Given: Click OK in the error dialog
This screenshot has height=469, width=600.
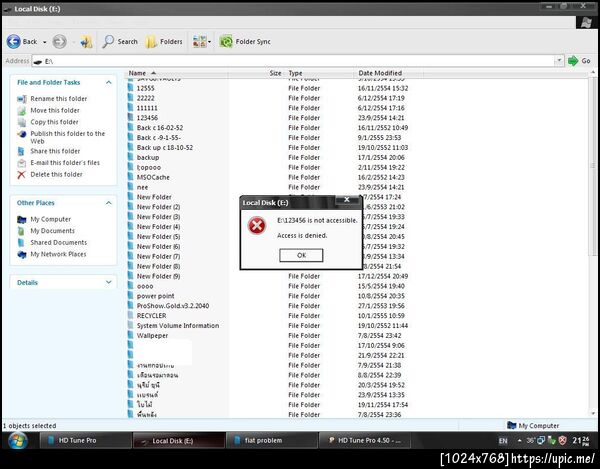Looking at the screenshot, I should pos(301,255).
